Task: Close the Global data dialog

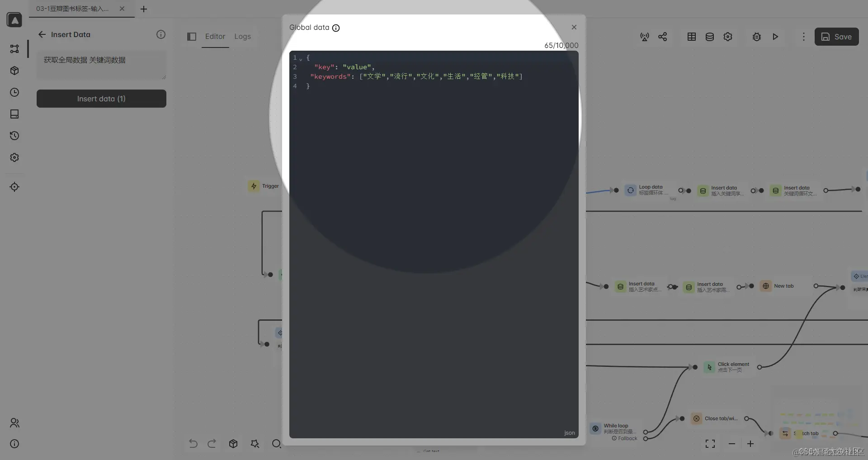Action: click(x=574, y=27)
